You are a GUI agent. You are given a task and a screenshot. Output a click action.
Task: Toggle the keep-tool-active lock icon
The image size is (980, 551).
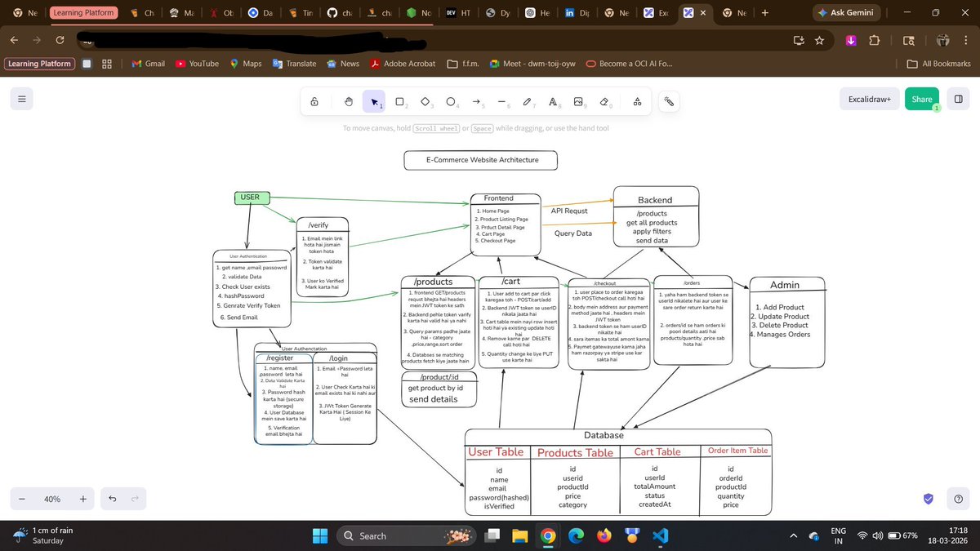(314, 102)
